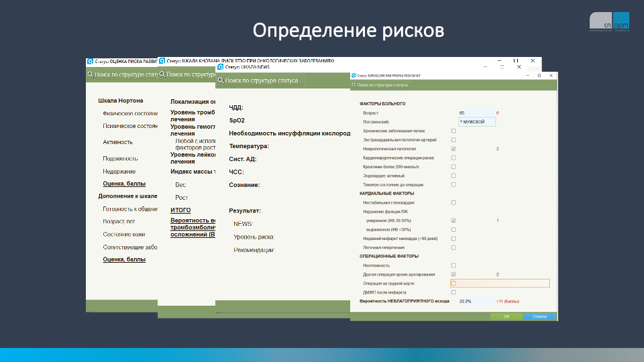Click Отмена button in EuroSCORE window
This screenshot has height=362, width=644.
(x=539, y=316)
